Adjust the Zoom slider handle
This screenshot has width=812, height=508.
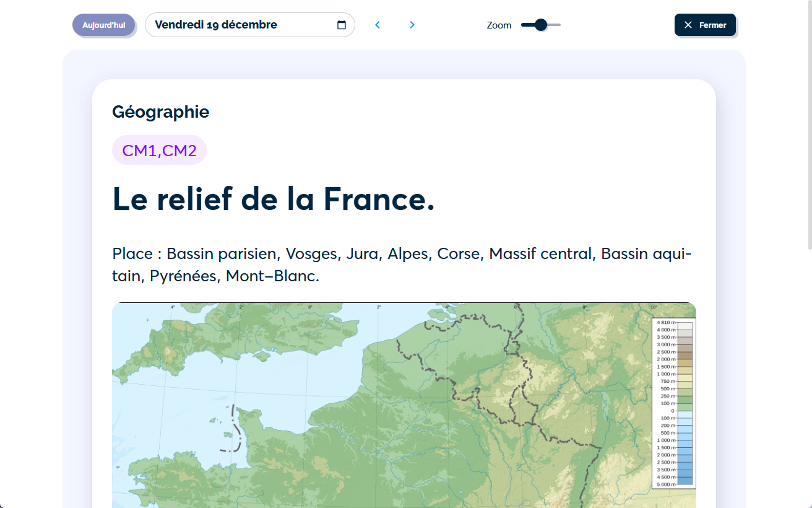tap(540, 25)
